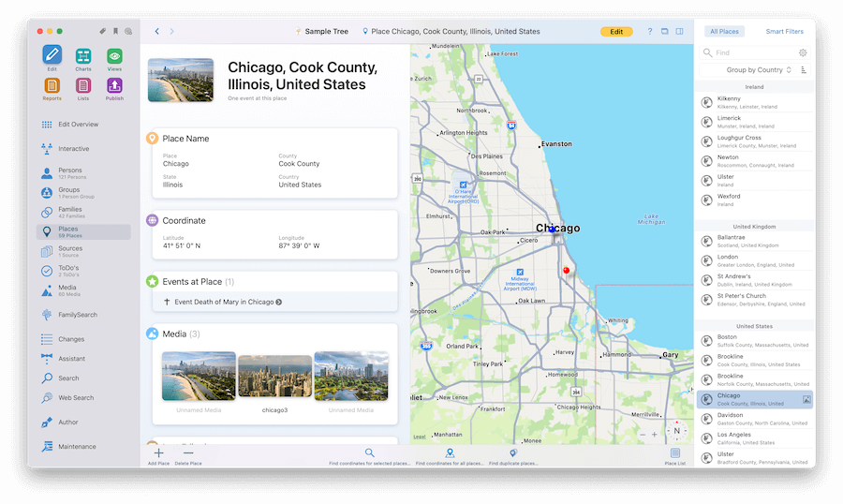Click the Latitude coordinate value

(x=182, y=245)
